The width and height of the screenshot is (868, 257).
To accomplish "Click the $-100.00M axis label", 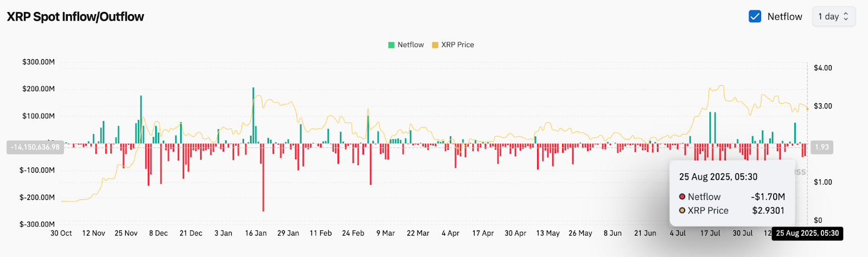I will (37, 170).
